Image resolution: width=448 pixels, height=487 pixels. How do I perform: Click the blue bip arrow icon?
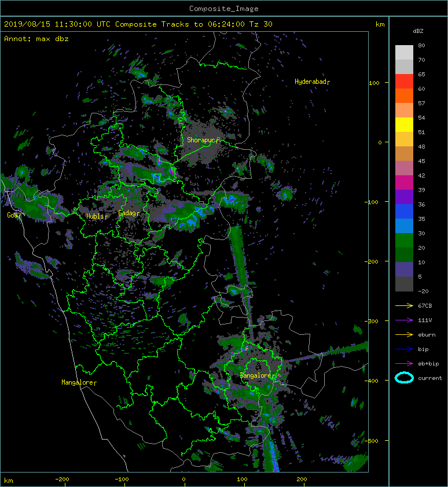pos(404,349)
